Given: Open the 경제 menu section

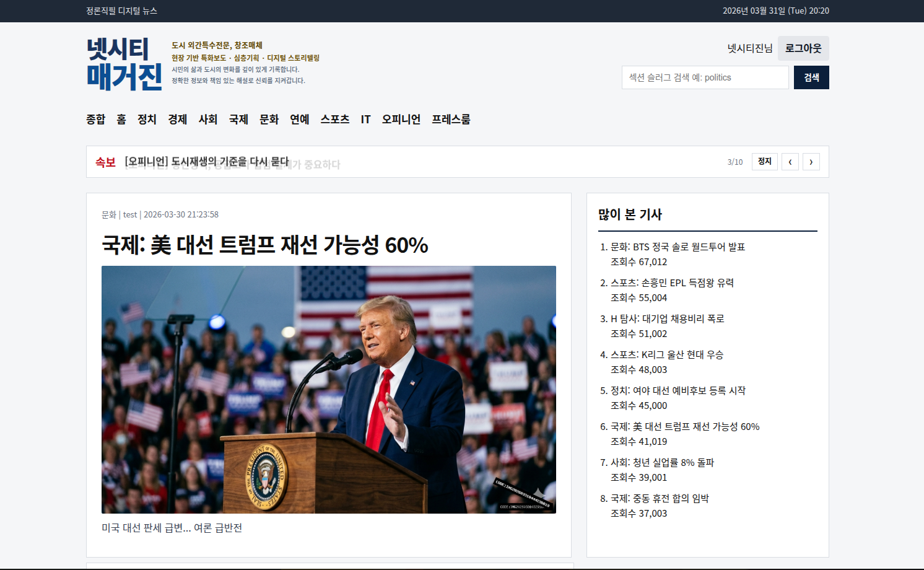Looking at the screenshot, I should pos(177,120).
